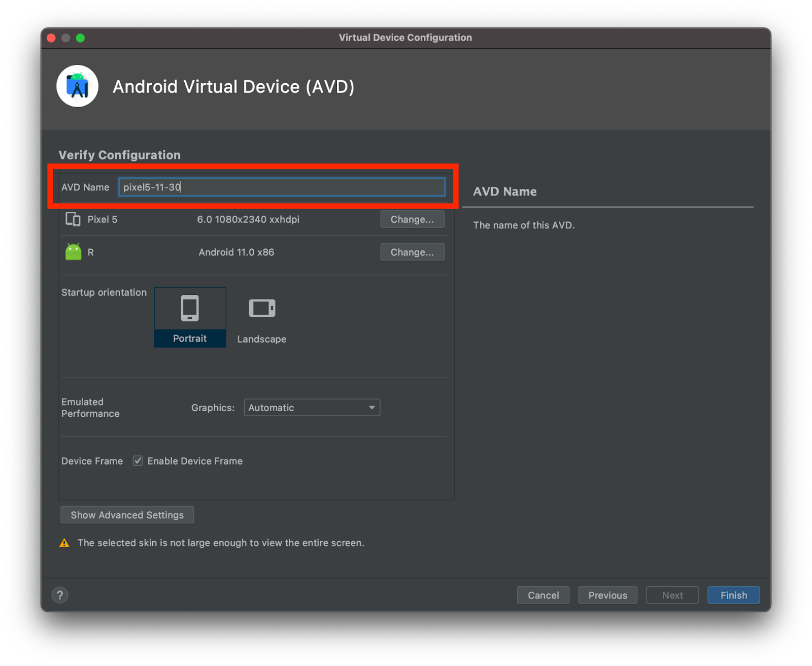Viewport: 812px width, 666px height.
Task: Click the Pixel 5 device icon
Action: coord(73,219)
